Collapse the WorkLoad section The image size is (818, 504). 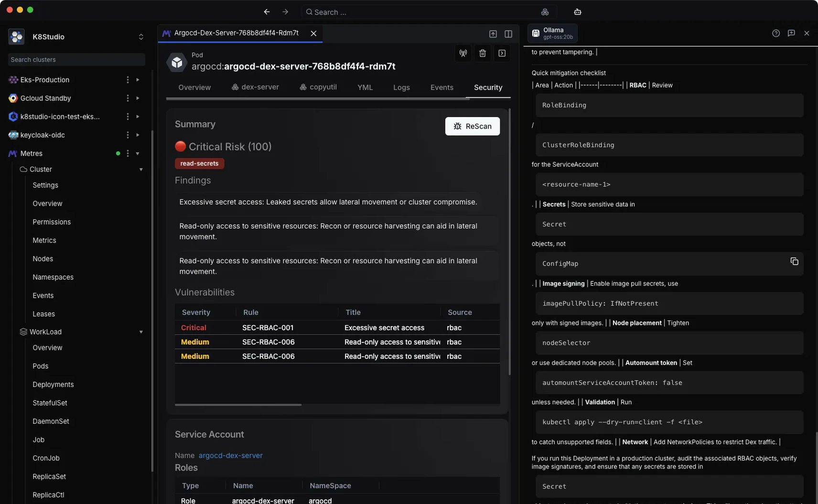(x=141, y=332)
